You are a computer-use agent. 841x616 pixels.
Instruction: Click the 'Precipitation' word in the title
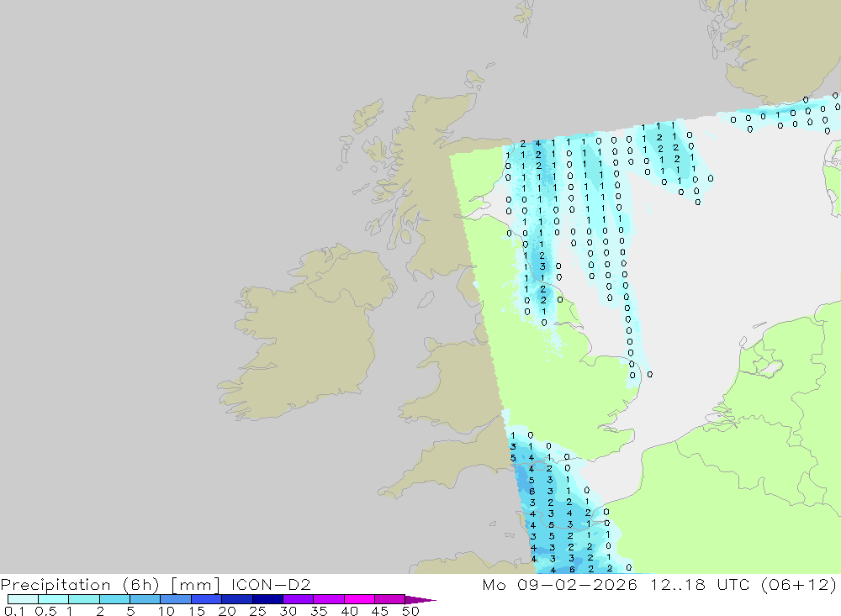tap(56, 585)
